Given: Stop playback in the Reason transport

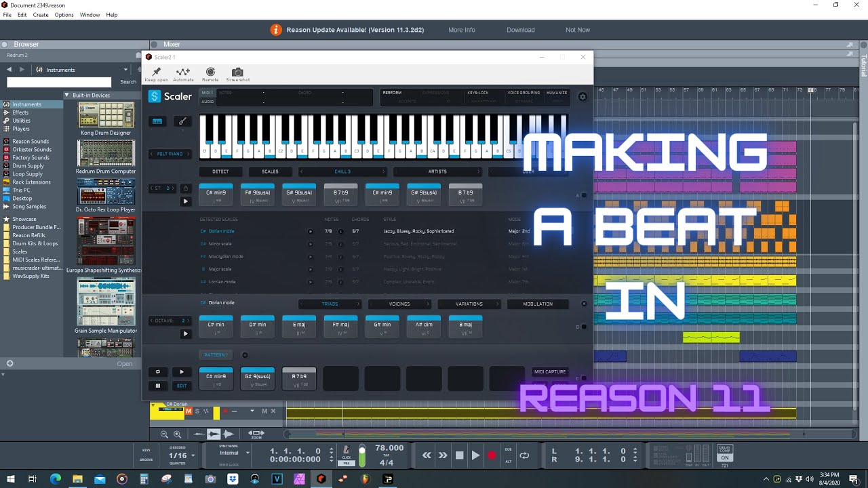Looking at the screenshot, I should [x=459, y=455].
